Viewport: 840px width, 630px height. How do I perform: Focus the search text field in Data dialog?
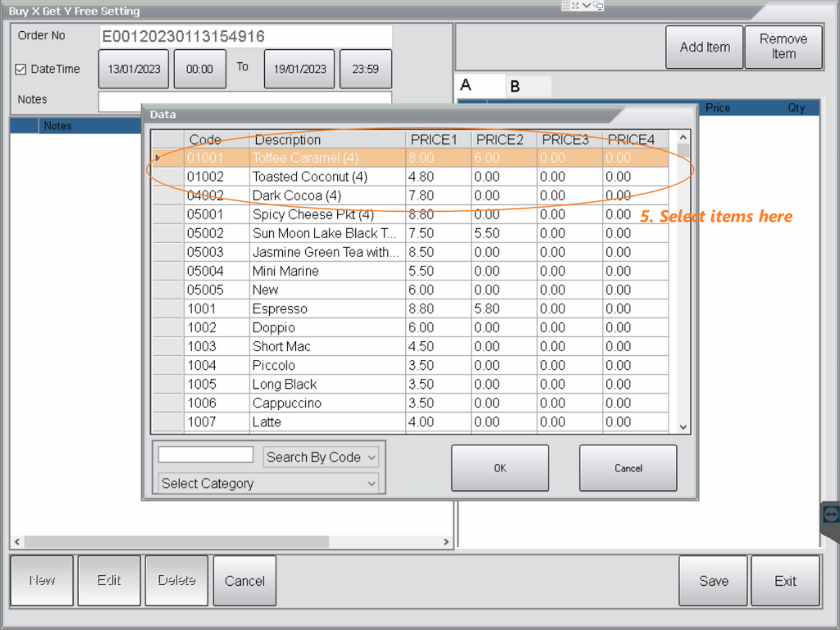pos(206,454)
